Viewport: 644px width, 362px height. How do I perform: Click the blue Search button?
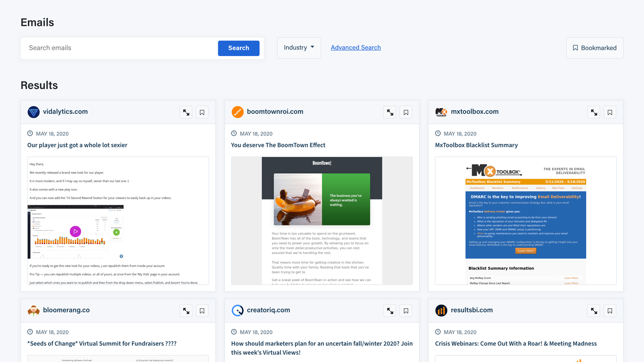pos(239,48)
